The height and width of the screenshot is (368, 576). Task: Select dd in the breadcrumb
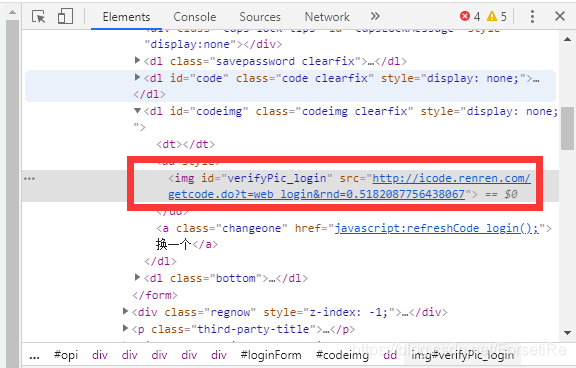coord(390,355)
